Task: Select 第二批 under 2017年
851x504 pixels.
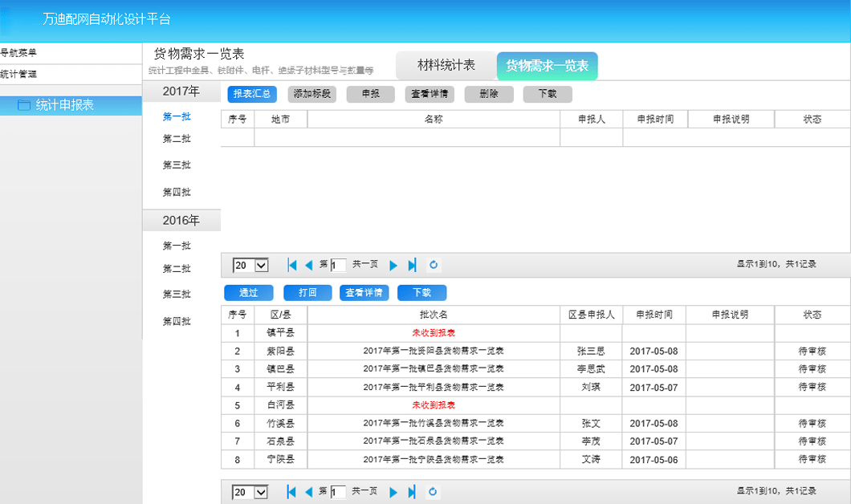Action: coord(177,139)
